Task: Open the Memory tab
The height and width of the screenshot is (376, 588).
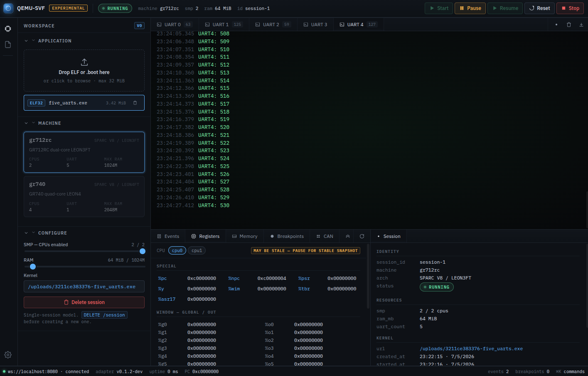Action: pyautogui.click(x=245, y=236)
